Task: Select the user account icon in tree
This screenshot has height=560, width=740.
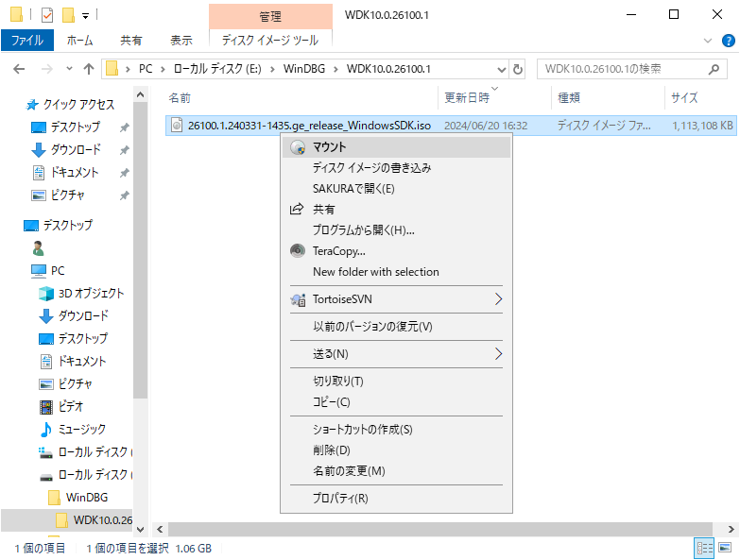Action: (38, 248)
